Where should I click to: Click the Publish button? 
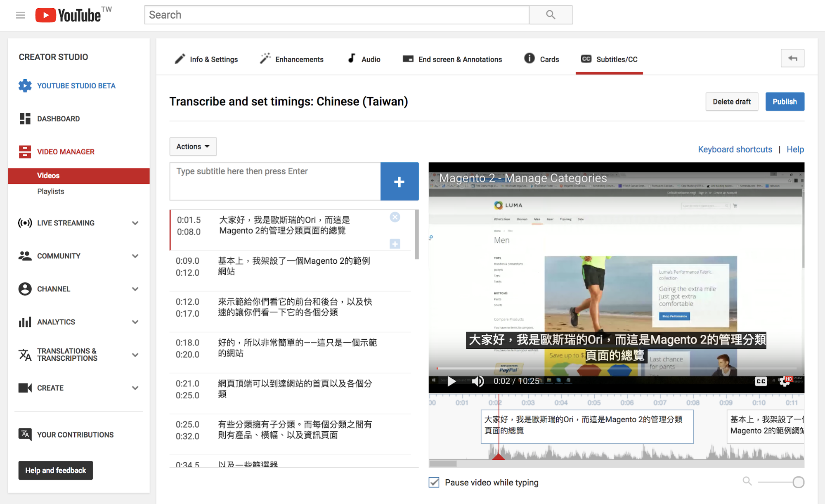pos(785,102)
